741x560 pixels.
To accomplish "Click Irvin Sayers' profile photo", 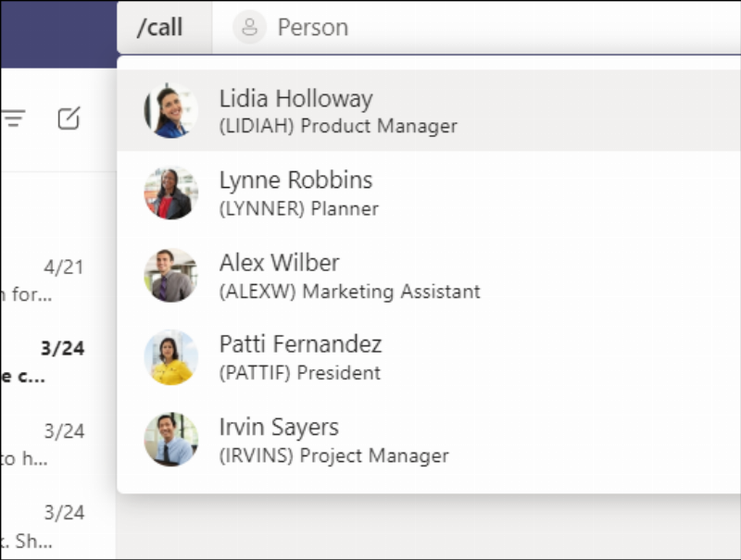I will (170, 440).
